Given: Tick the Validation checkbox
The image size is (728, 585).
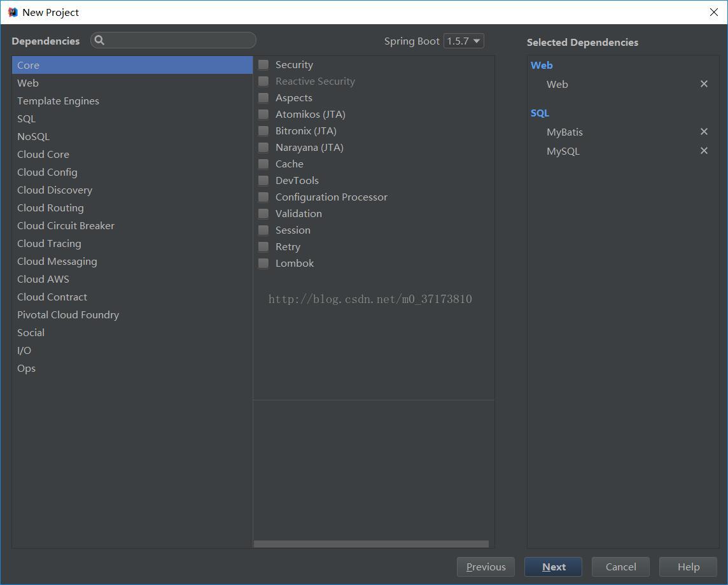Looking at the screenshot, I should coord(263,214).
